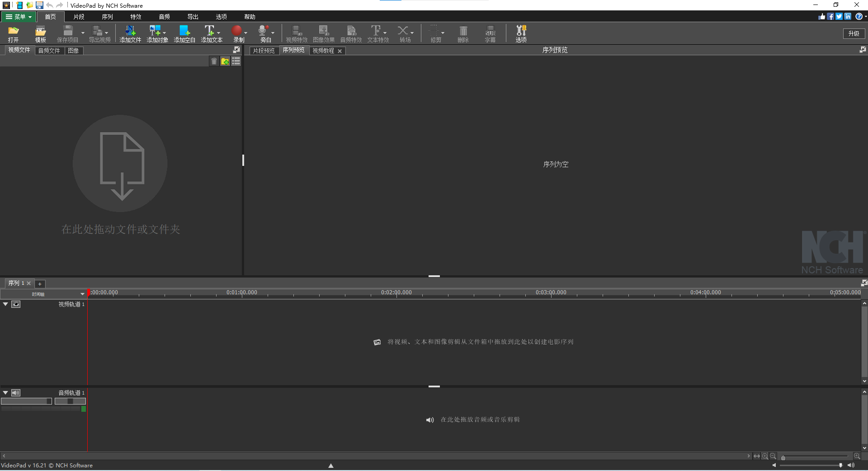
Task: Browse templates via the 模板 icon
Action: coord(40,33)
